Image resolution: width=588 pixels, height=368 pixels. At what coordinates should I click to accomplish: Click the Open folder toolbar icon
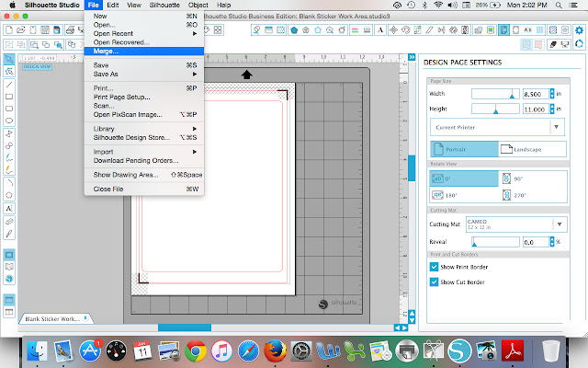(x=20, y=29)
